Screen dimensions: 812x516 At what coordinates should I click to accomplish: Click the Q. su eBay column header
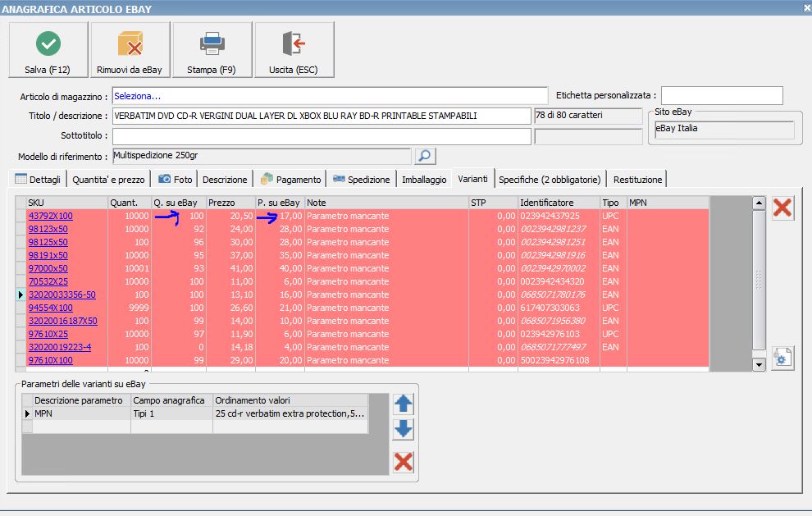point(179,203)
